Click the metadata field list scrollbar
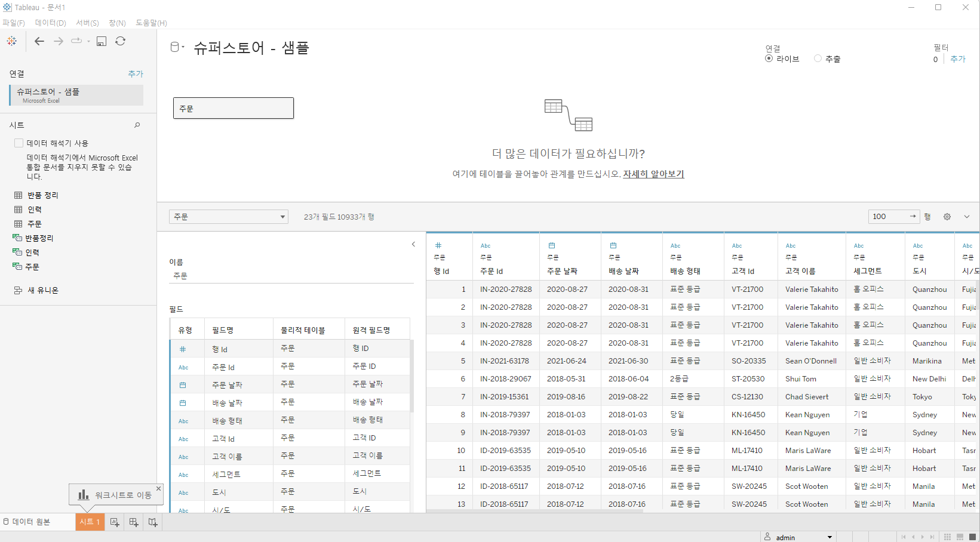 [x=412, y=375]
